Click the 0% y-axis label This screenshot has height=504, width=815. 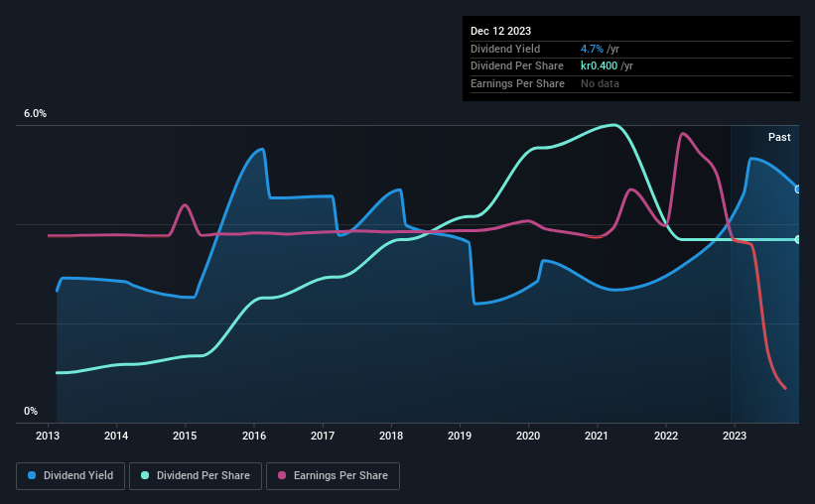(x=31, y=411)
